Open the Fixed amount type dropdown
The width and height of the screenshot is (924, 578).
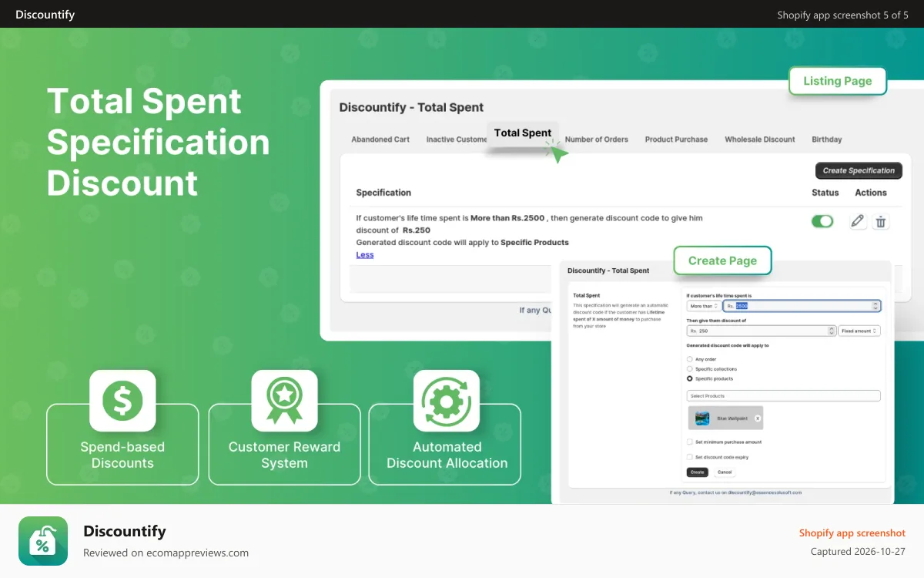859,331
